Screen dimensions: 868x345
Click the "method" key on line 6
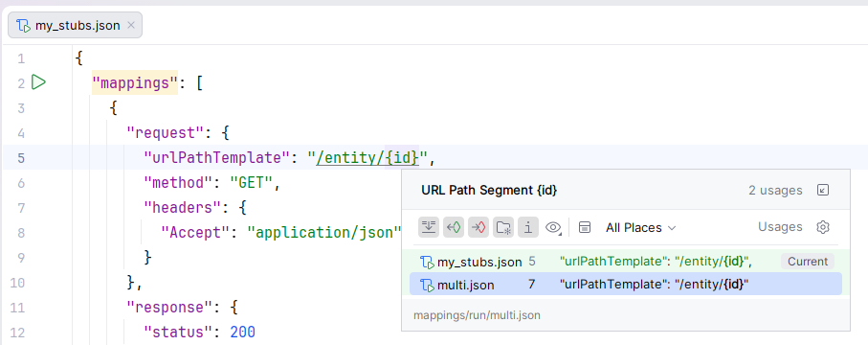(x=178, y=183)
